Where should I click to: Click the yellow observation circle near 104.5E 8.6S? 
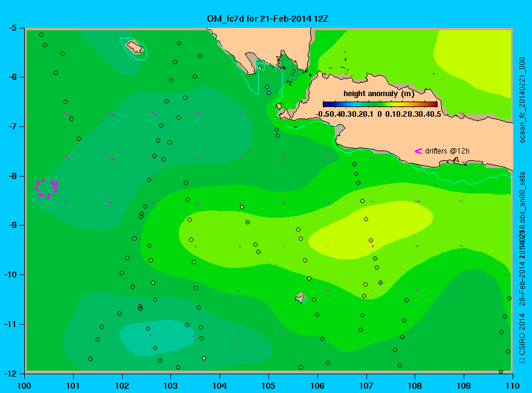click(242, 207)
